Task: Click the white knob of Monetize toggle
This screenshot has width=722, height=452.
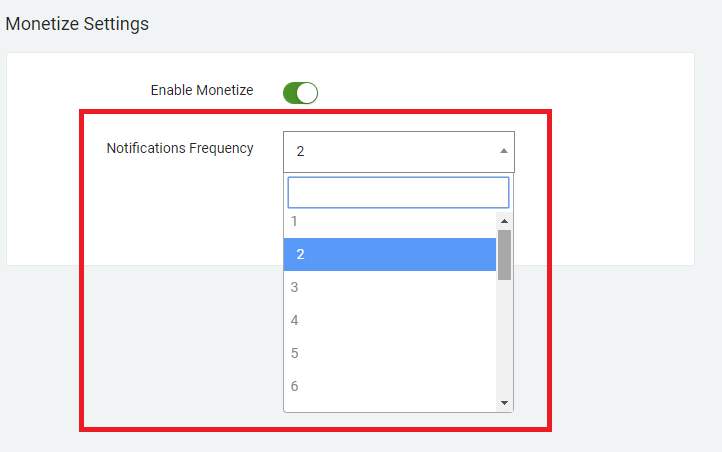Action: point(307,93)
